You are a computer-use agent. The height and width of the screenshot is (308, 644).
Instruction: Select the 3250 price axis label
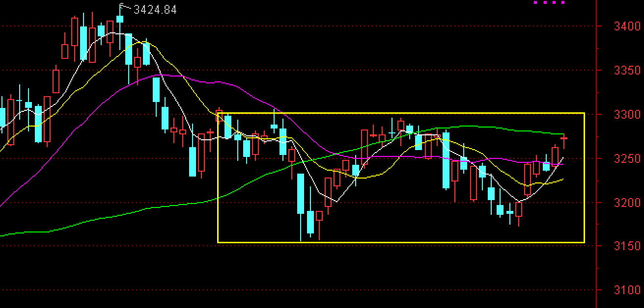(627, 158)
